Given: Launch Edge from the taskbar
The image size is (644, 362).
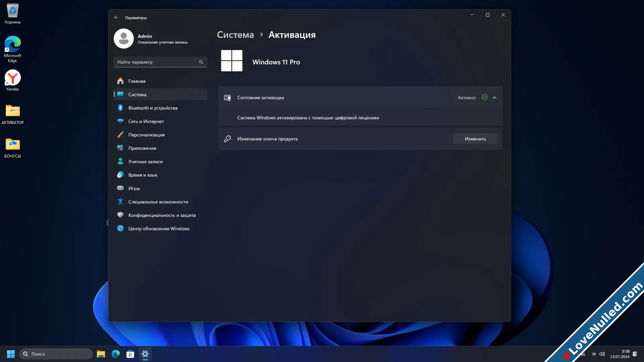Looking at the screenshot, I should (116, 354).
